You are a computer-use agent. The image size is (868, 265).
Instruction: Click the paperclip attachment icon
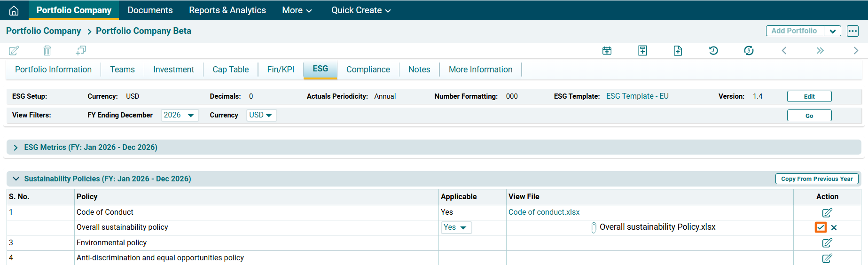point(594,227)
